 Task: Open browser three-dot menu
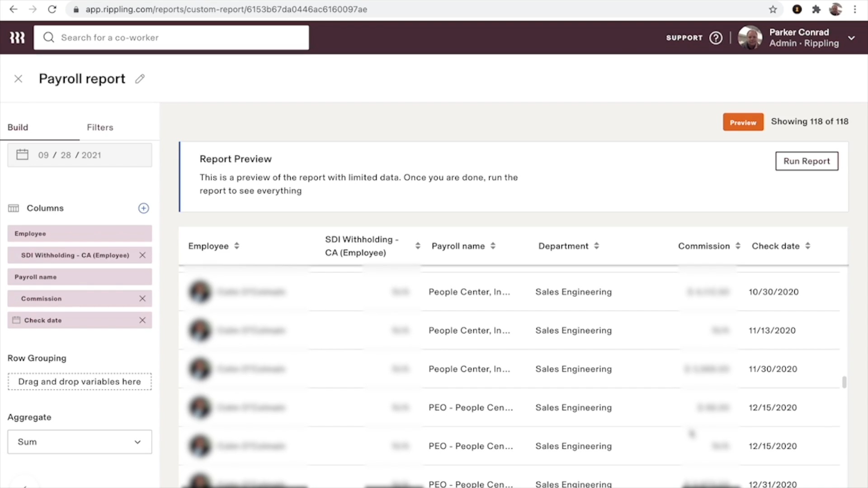855,9
